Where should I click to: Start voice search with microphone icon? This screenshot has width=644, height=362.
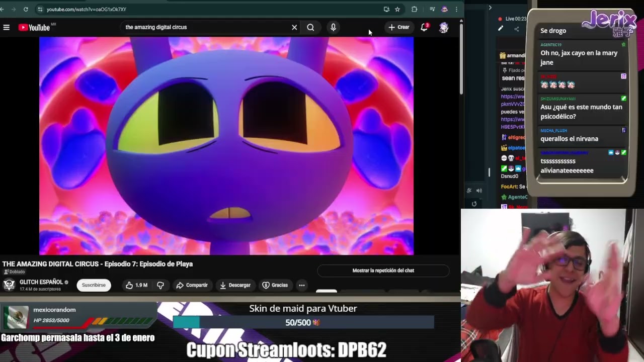(x=333, y=27)
